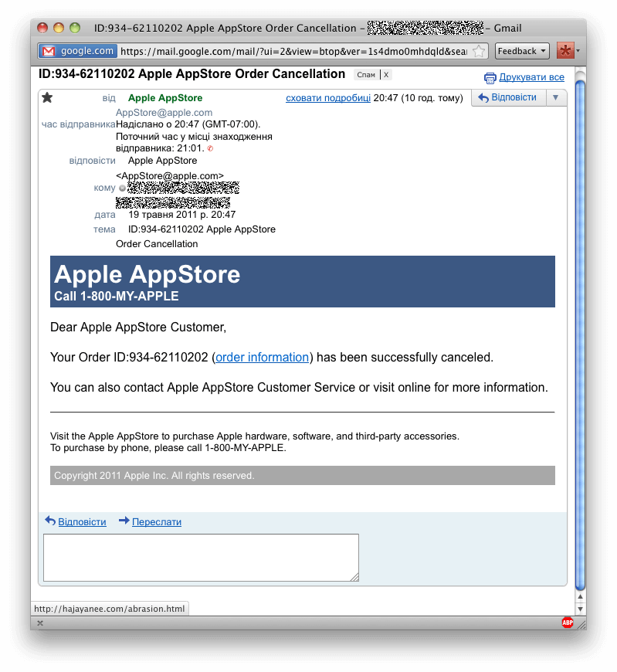617x672 pixels.
Task: Click the Відповісти reply button at top
Action: 508,98
